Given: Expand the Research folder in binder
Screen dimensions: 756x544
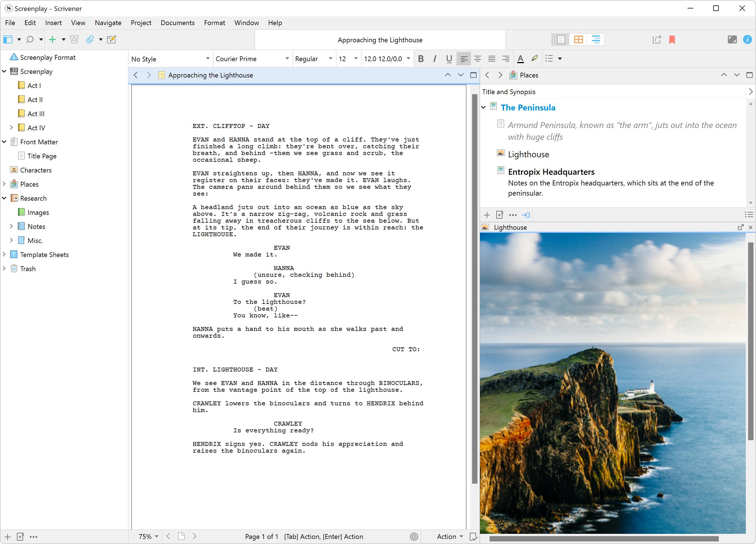Looking at the screenshot, I should tap(6, 198).
